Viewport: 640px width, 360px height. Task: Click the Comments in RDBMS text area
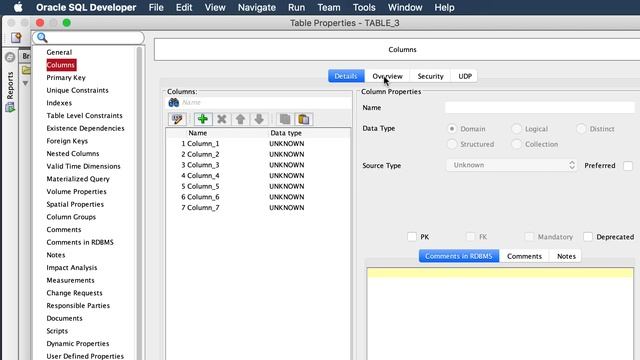(500, 313)
